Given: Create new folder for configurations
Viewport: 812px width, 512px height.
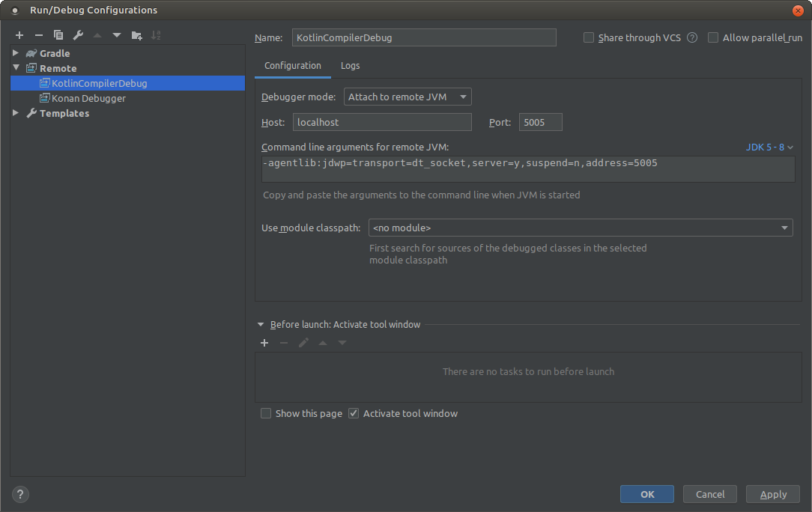Looking at the screenshot, I should (137, 35).
